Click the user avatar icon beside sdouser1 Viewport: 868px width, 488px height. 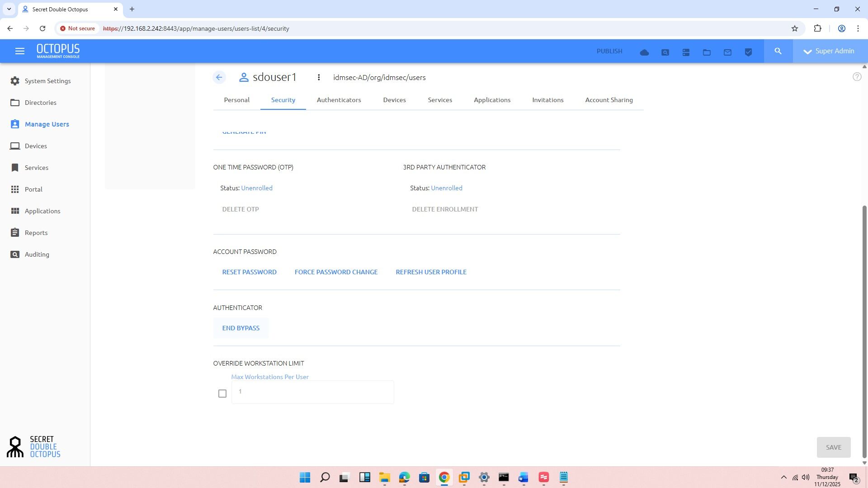pos(244,77)
